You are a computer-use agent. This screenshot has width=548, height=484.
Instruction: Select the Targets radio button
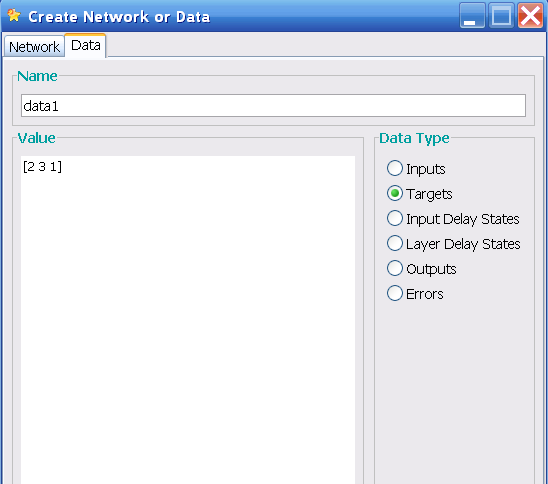pyautogui.click(x=419, y=194)
